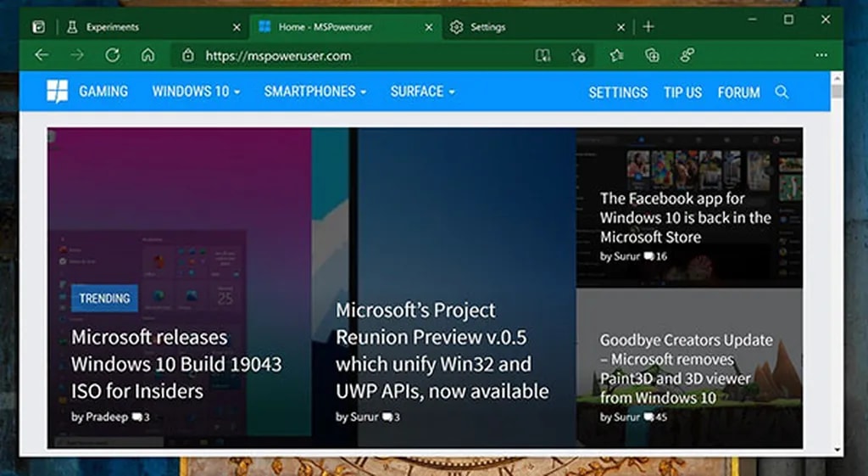The height and width of the screenshot is (476, 868).
Task: Open the Favorites list icon
Action: (x=616, y=55)
